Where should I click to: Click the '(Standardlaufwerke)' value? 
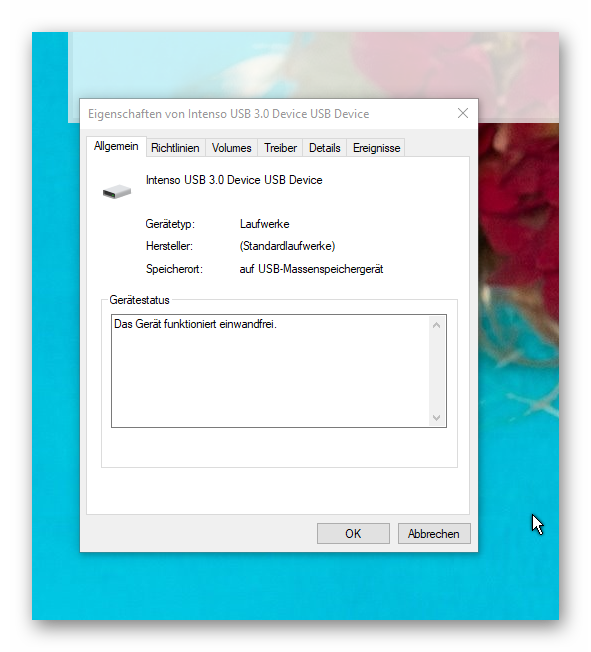287,246
